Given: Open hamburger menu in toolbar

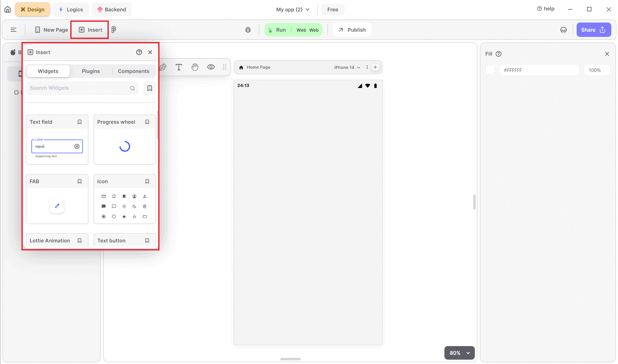Looking at the screenshot, I should (14, 30).
